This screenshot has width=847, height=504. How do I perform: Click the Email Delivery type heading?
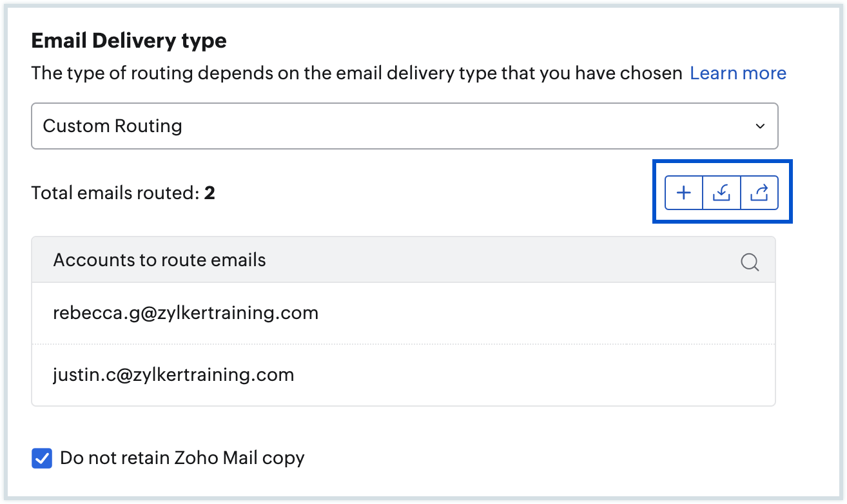129,41
